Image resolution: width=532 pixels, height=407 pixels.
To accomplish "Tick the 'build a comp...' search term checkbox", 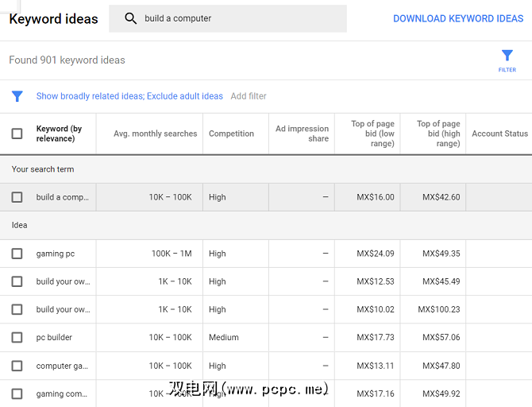I will [17, 197].
